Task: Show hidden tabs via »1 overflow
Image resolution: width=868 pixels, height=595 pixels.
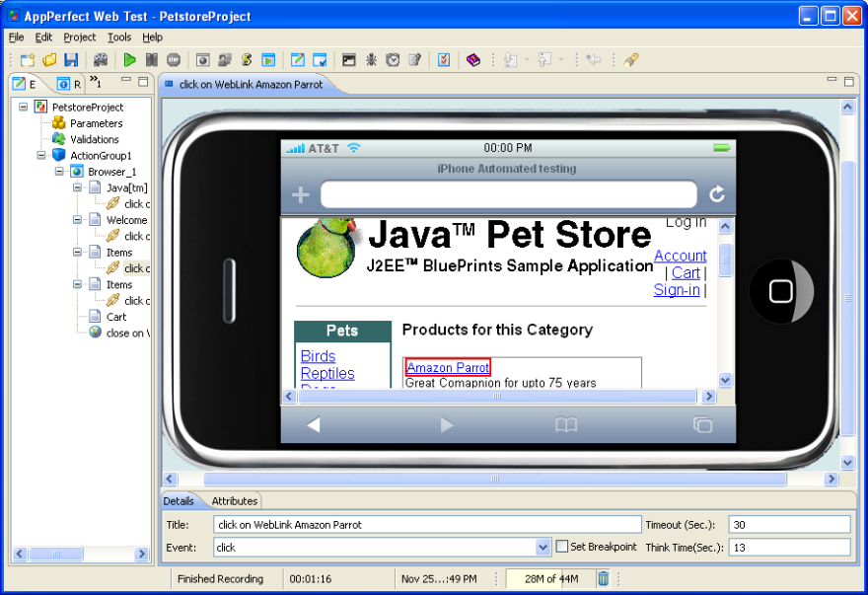Action: click(x=96, y=82)
